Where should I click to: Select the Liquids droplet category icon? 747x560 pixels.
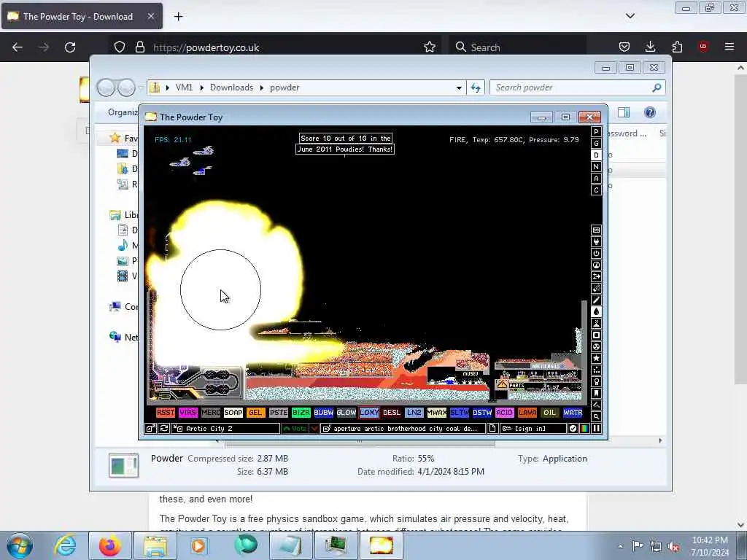(x=596, y=312)
